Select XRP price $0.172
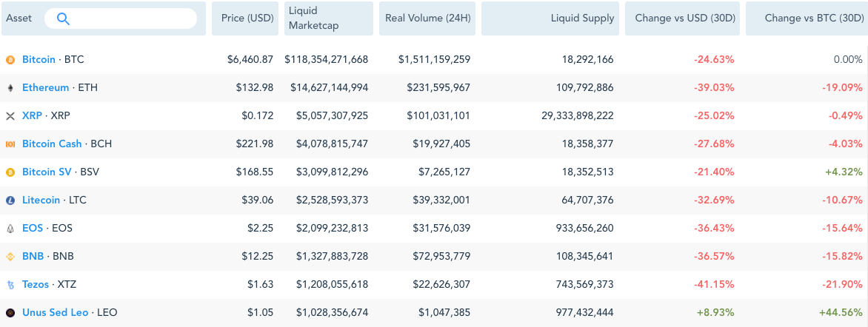The width and height of the screenshot is (868, 327). (258, 115)
